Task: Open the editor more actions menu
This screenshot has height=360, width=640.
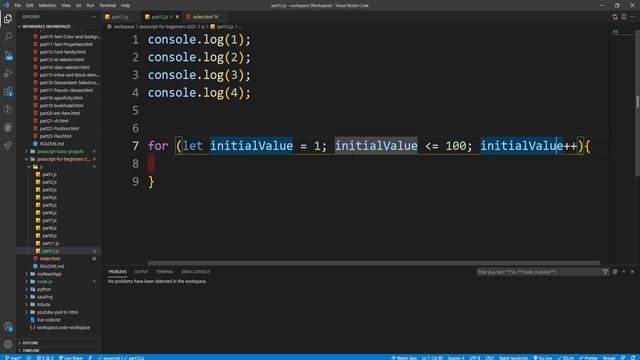Action: [x=632, y=17]
